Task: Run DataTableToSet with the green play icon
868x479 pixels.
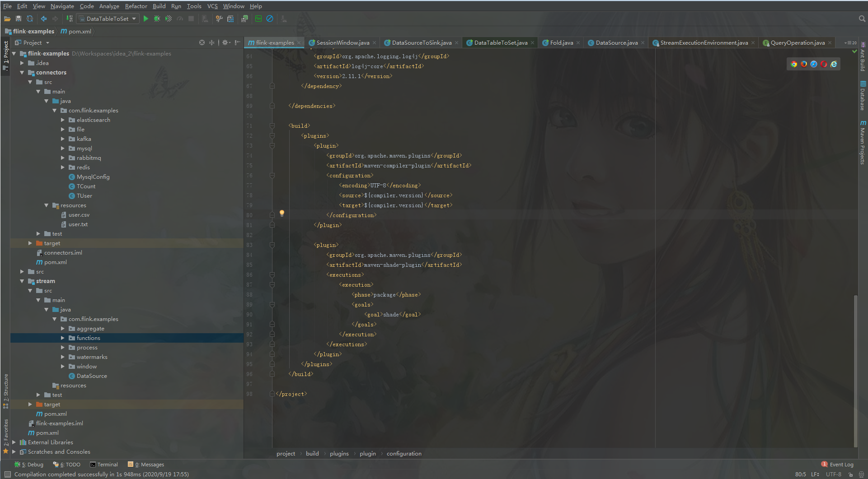Action: pos(145,19)
